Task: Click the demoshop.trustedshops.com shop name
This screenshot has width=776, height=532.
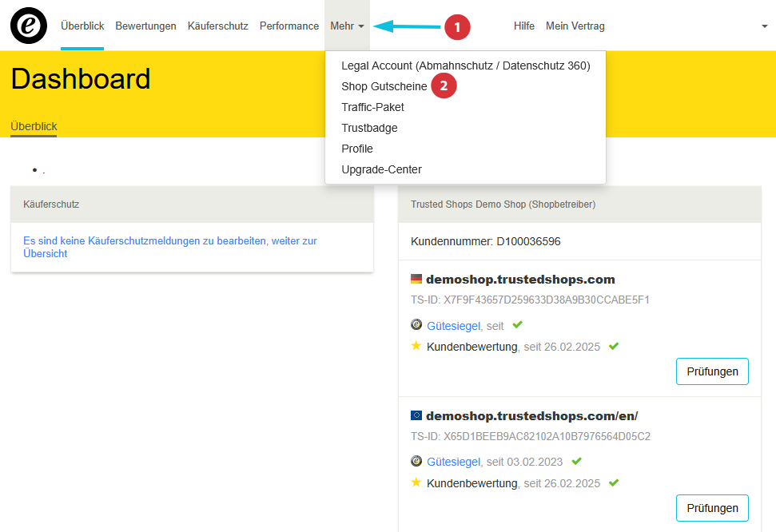Action: tap(520, 279)
